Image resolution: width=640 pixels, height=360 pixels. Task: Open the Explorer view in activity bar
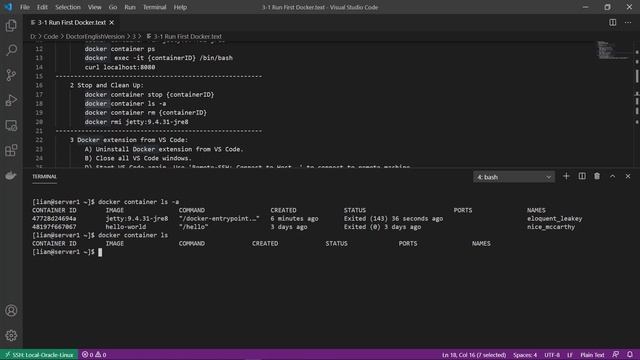point(11,25)
